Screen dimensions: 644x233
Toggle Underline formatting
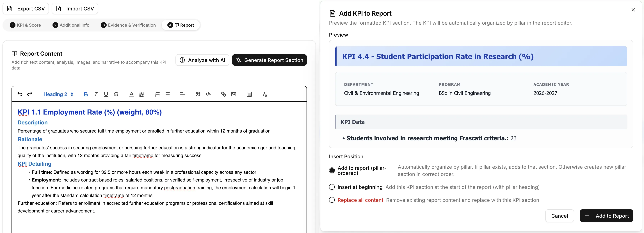point(106,94)
